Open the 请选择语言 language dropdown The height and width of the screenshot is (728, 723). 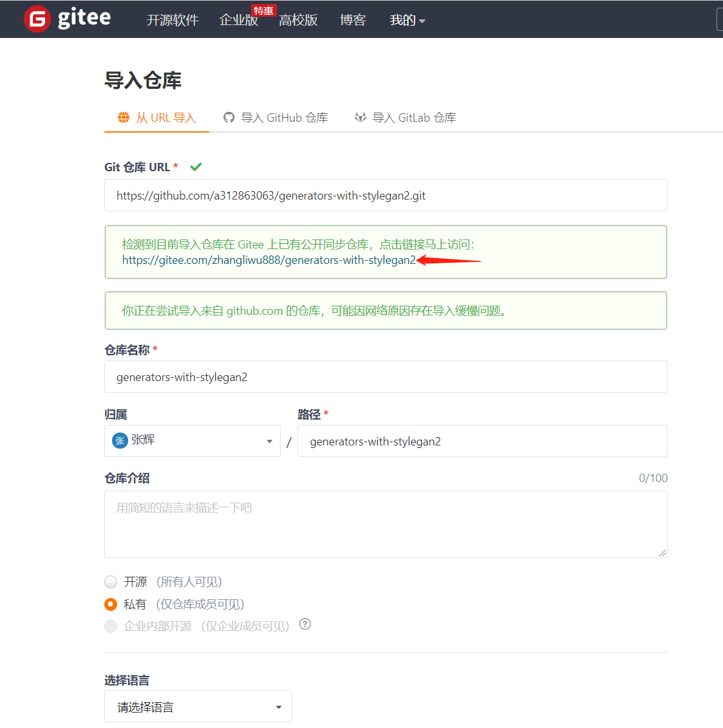(198, 707)
